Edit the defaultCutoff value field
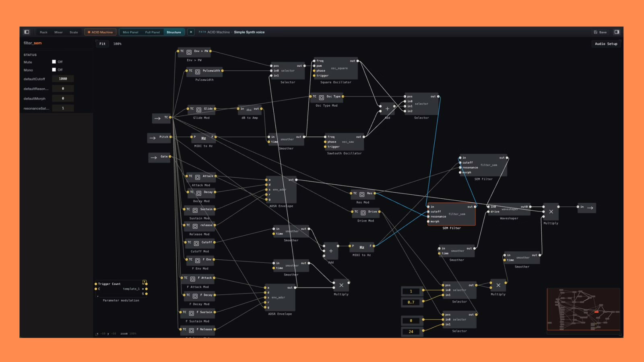The height and width of the screenshot is (362, 644). 63,79
